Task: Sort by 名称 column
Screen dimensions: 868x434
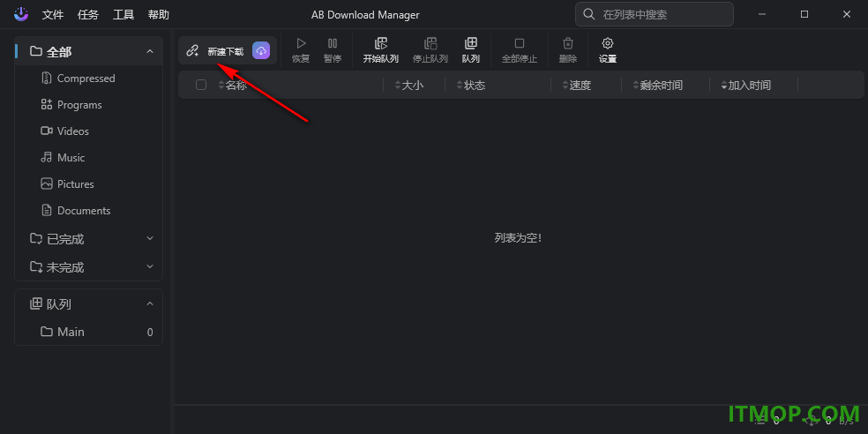Action: point(233,86)
